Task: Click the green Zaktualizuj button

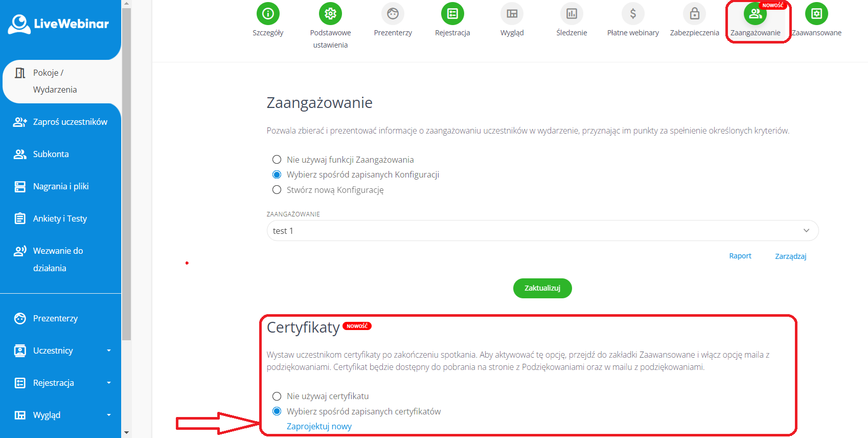Action: pos(542,288)
